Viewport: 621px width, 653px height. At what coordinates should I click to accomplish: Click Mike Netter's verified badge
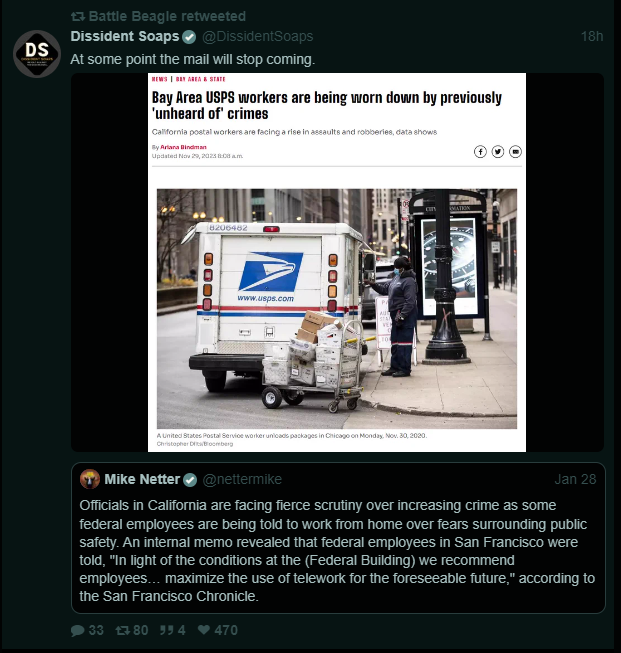coord(190,480)
